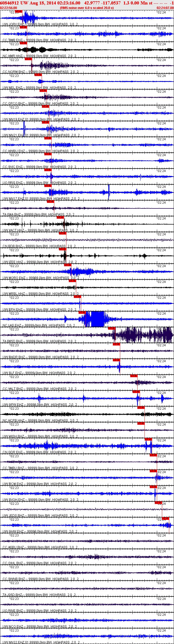This screenshot has height=644, width=174.
Task: Select the TA B05D BHZ station label
Action: pyautogui.click(x=13, y=341)
